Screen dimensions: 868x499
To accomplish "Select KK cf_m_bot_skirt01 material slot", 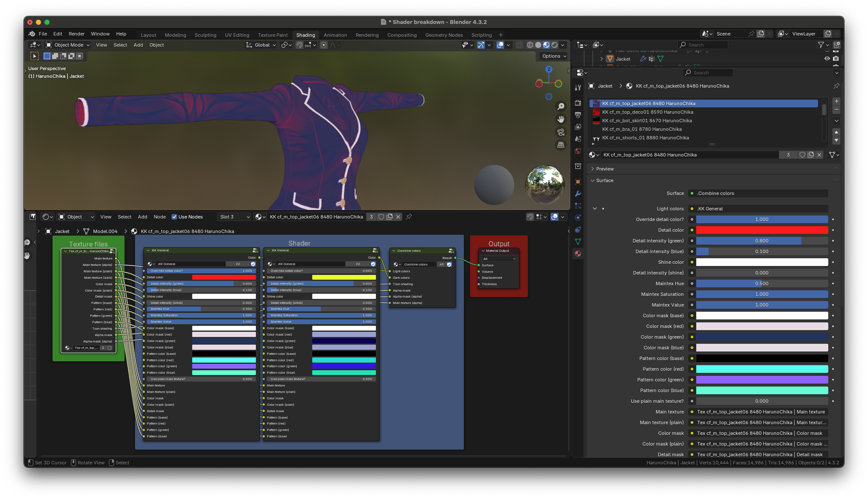I will click(x=647, y=121).
